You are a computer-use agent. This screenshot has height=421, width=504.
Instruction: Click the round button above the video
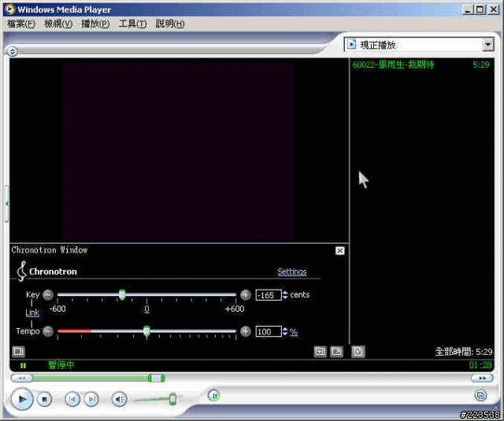pos(13,51)
